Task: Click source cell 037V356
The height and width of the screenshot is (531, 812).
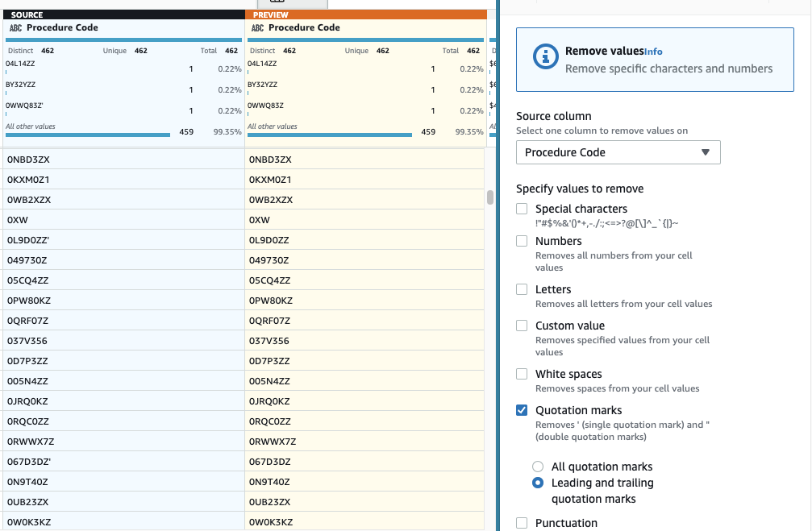Action: click(123, 341)
